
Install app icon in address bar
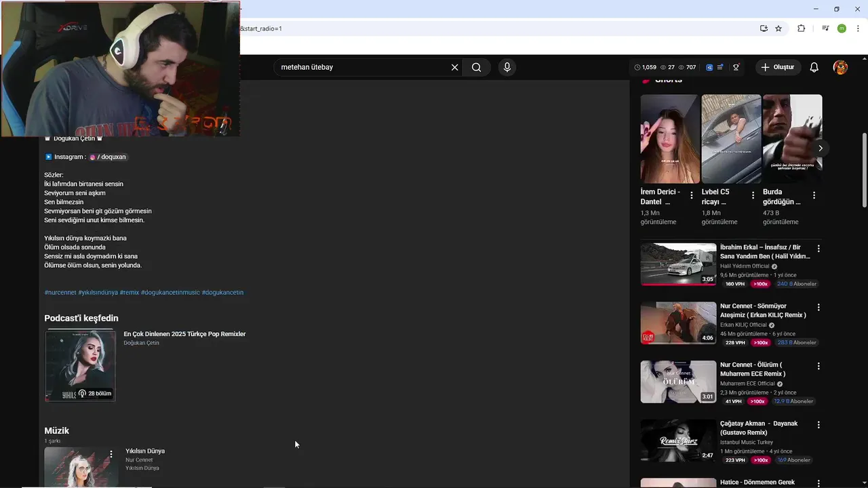pos(764,28)
